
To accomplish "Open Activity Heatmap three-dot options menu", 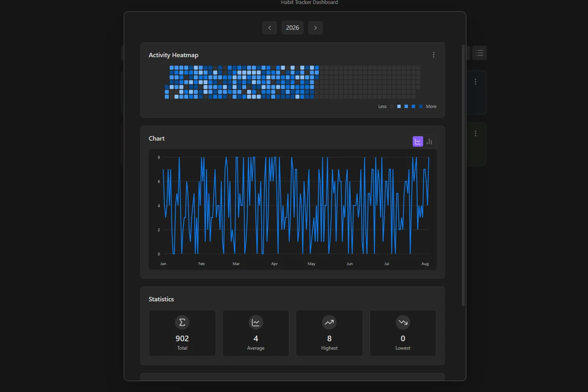I will point(434,55).
